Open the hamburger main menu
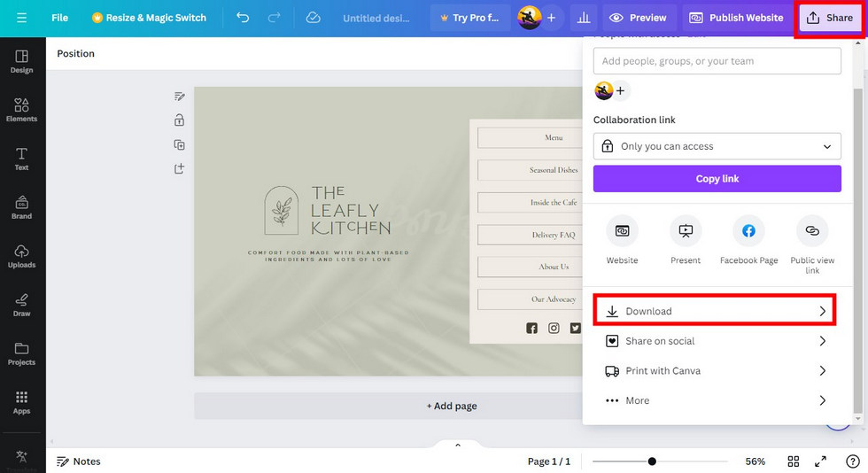Screen dimensions: 868x473 pyautogui.click(x=21, y=18)
